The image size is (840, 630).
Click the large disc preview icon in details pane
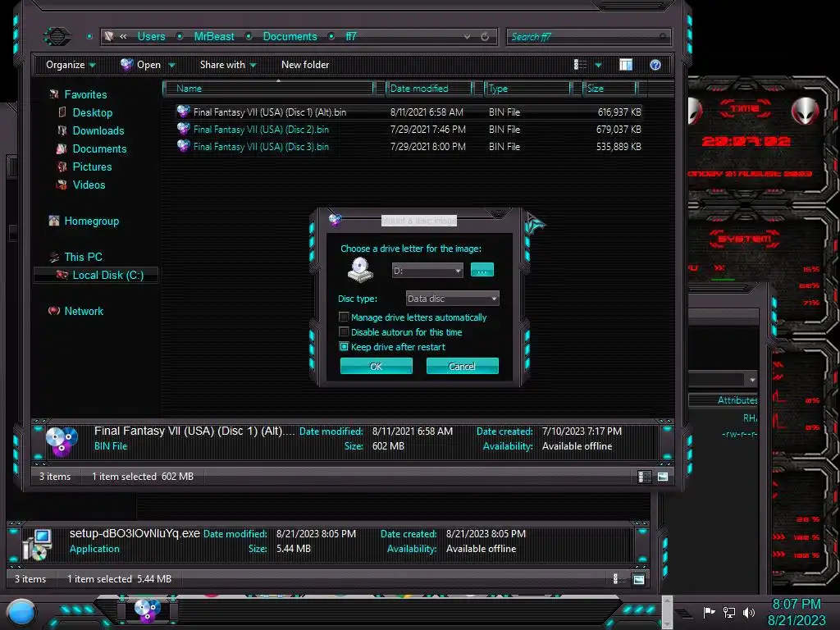(62, 441)
